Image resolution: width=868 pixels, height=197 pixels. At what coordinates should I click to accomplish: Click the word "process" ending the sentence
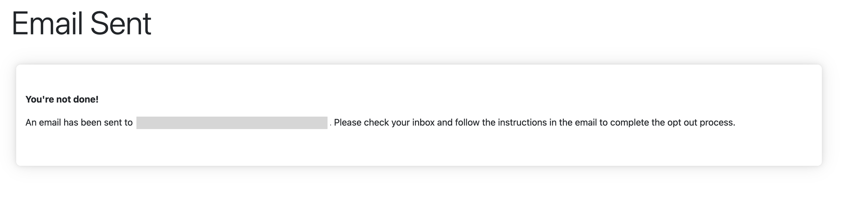click(x=717, y=123)
